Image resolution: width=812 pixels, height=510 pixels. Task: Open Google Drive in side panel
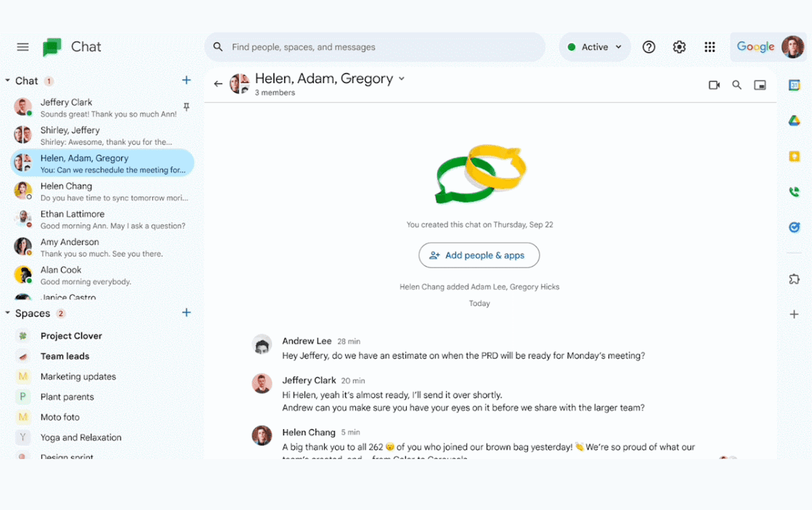pos(794,120)
